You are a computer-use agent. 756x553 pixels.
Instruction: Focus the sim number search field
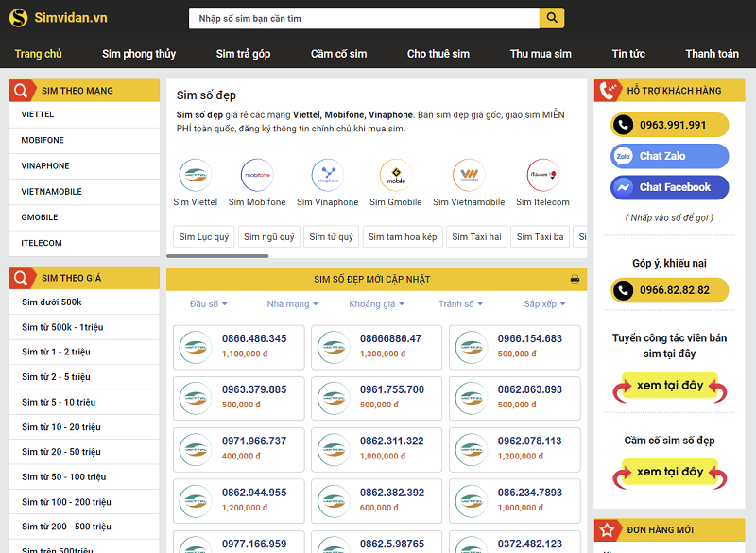364,18
